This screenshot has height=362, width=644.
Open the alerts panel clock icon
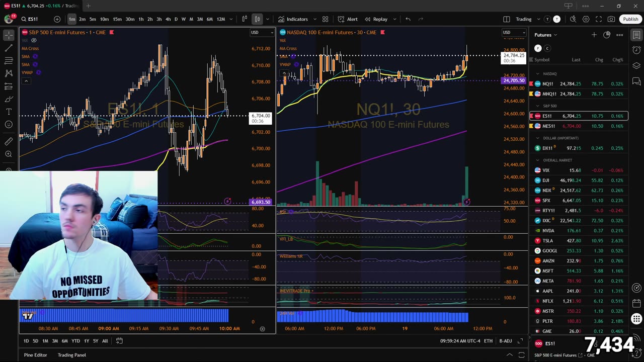click(636, 50)
